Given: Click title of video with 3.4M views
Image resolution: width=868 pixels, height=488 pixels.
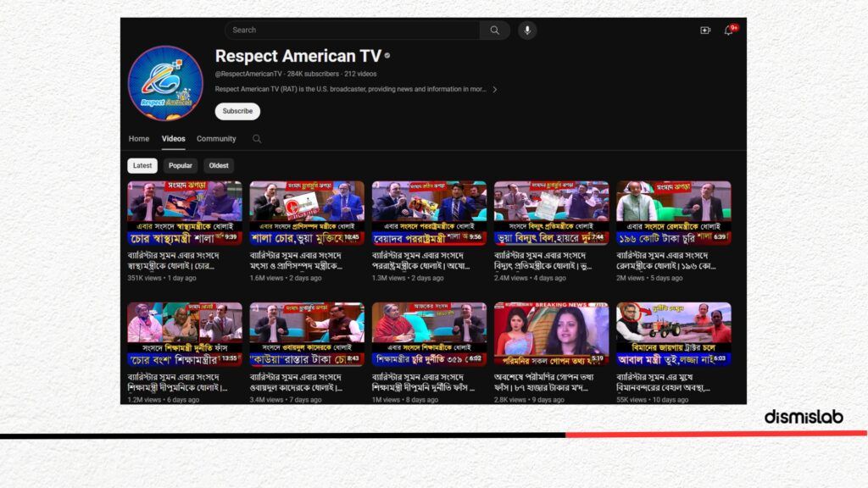Looking at the screenshot, I should (296, 382).
